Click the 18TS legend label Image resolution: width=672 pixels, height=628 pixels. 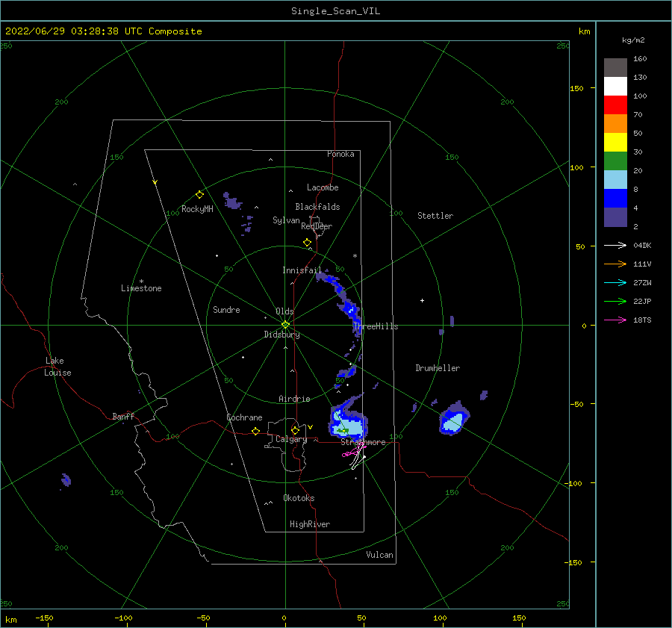coord(642,320)
